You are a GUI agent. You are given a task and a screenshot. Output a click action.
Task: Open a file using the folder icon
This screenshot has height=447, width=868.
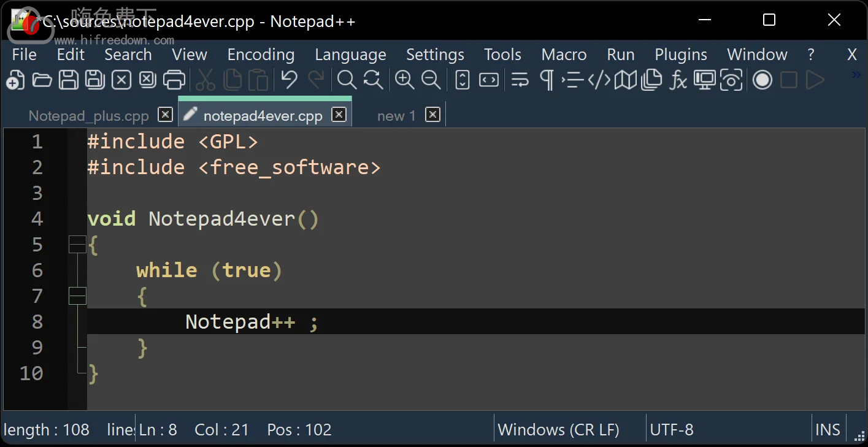tap(42, 80)
